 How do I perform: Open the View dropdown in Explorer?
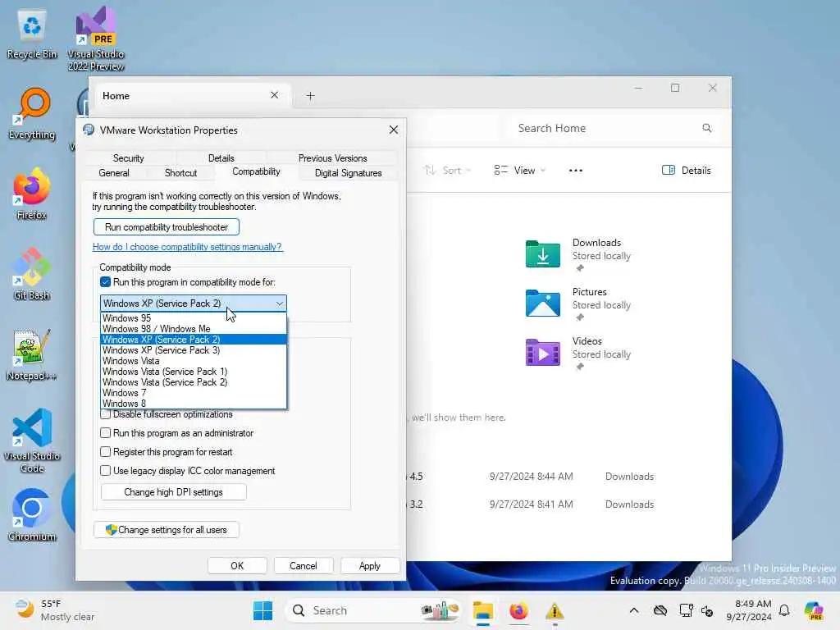519,171
